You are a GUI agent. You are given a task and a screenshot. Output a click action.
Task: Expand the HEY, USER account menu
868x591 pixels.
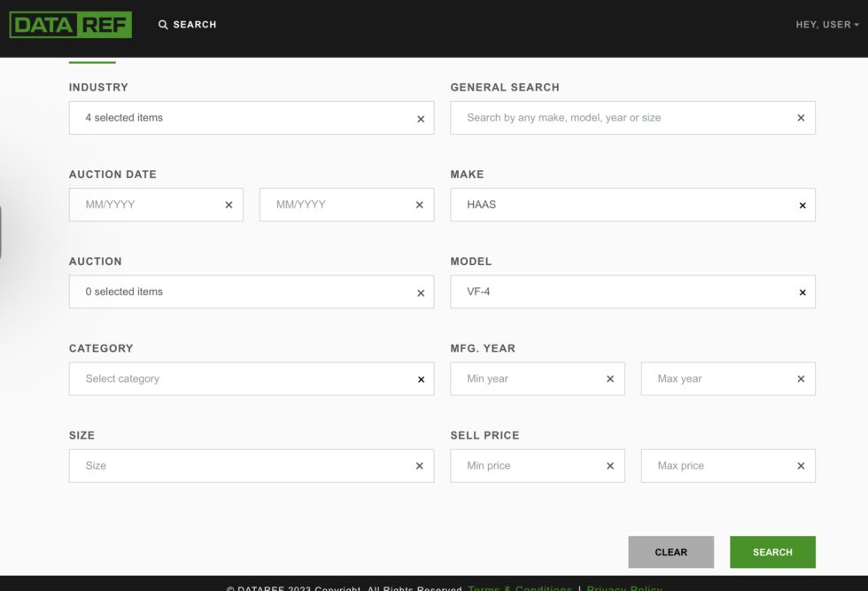point(825,24)
